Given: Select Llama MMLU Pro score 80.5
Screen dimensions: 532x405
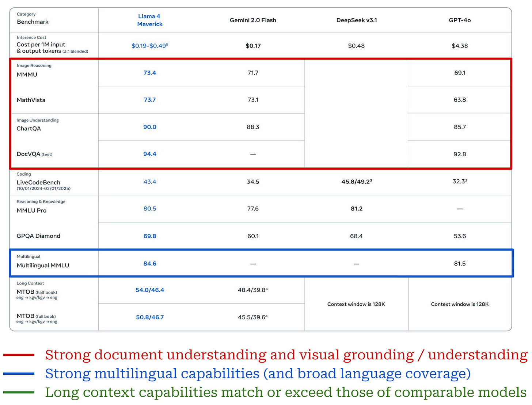Looking at the screenshot, I should (x=150, y=209).
